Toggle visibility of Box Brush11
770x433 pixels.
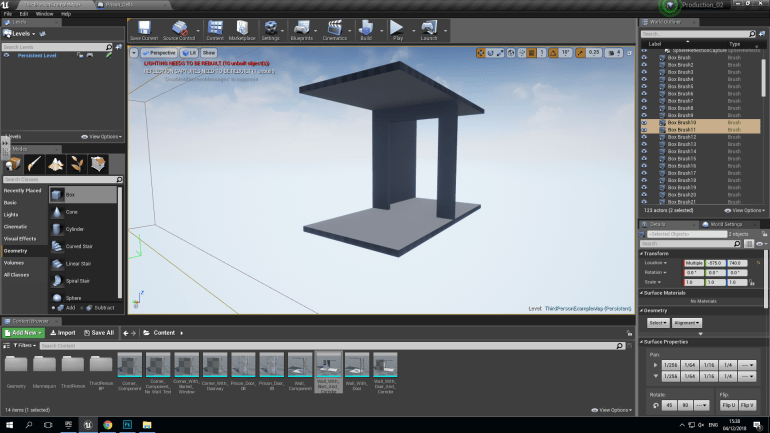(x=644, y=130)
